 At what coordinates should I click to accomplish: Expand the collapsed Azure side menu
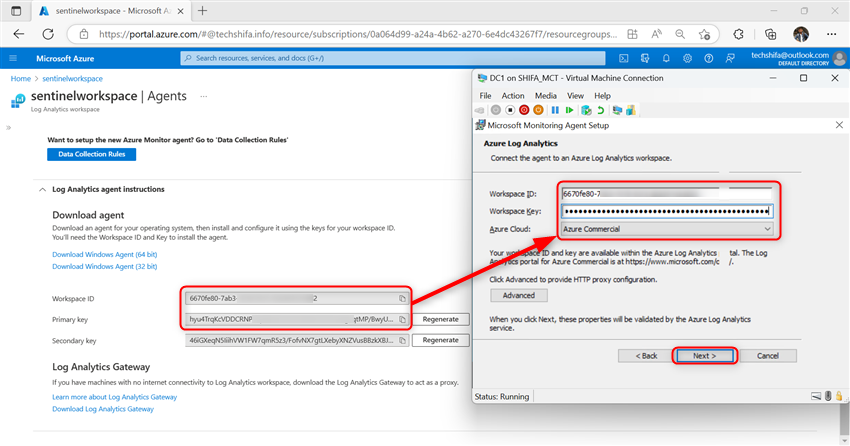click(x=8, y=128)
